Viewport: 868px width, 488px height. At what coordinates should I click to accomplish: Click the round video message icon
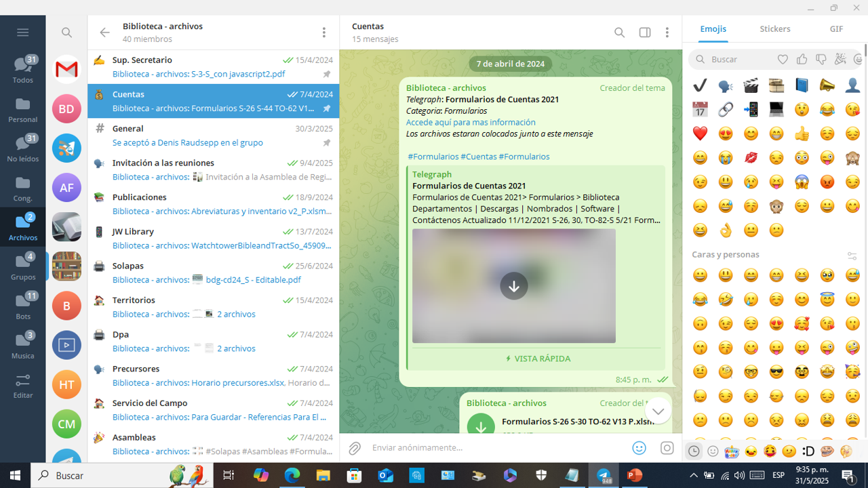(667, 448)
